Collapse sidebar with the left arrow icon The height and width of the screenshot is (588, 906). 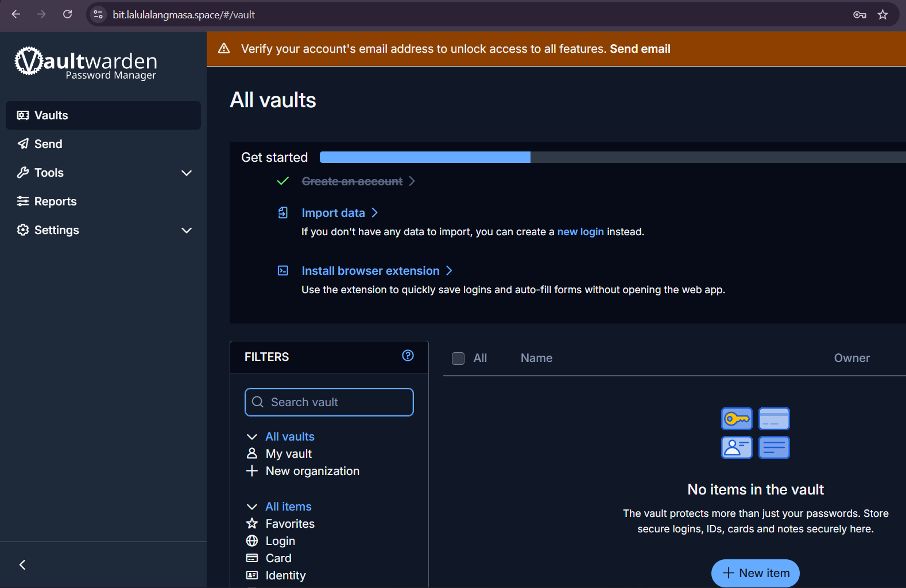click(22, 565)
